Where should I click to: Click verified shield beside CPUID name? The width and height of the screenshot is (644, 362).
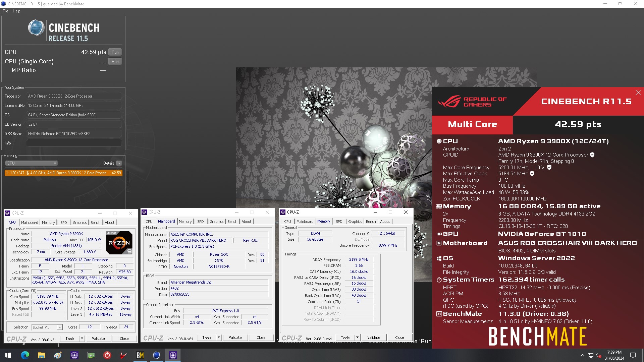pos(592,155)
